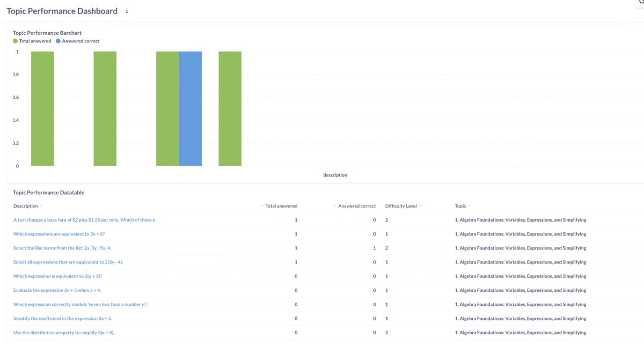This screenshot has width=644, height=344.
Task: Toggle the Answered correct series legend label
Action: pyautogui.click(x=80, y=41)
